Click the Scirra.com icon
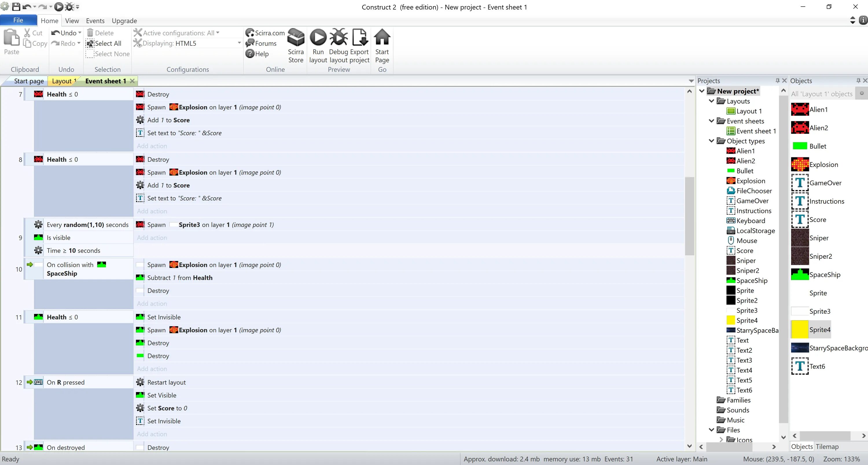 pos(250,33)
